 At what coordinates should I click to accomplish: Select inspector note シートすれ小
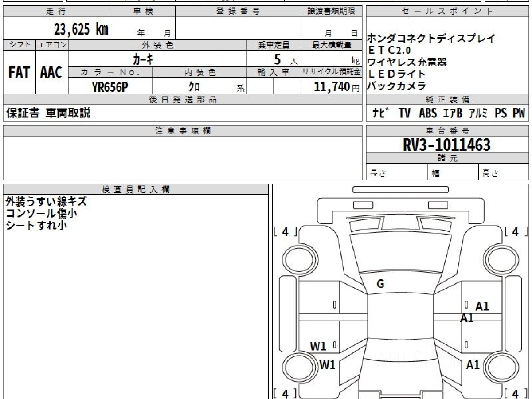pyautogui.click(x=36, y=225)
